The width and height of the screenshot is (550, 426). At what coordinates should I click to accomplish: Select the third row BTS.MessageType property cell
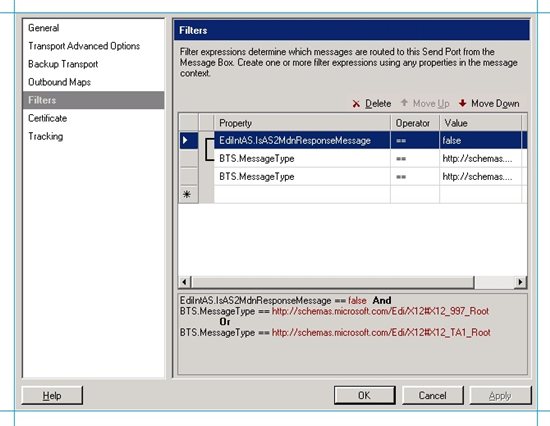click(x=302, y=177)
